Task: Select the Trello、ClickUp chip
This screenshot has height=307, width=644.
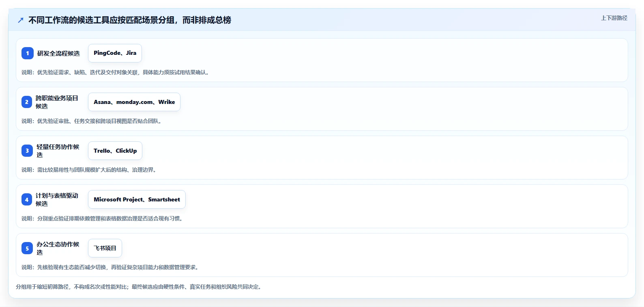Action: click(115, 151)
